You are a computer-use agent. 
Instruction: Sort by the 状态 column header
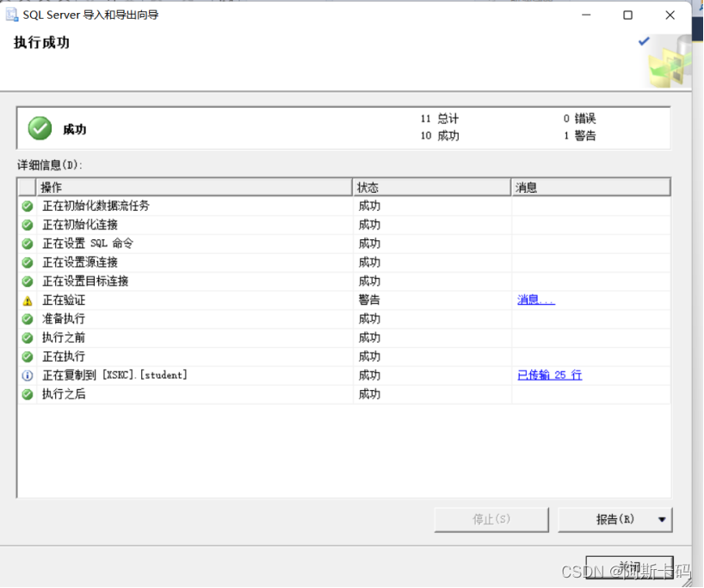click(431, 188)
